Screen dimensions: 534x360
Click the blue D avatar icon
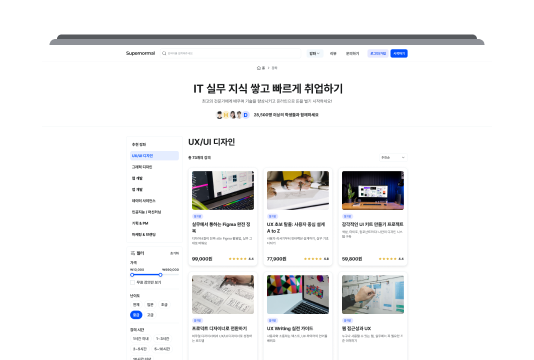[246, 115]
